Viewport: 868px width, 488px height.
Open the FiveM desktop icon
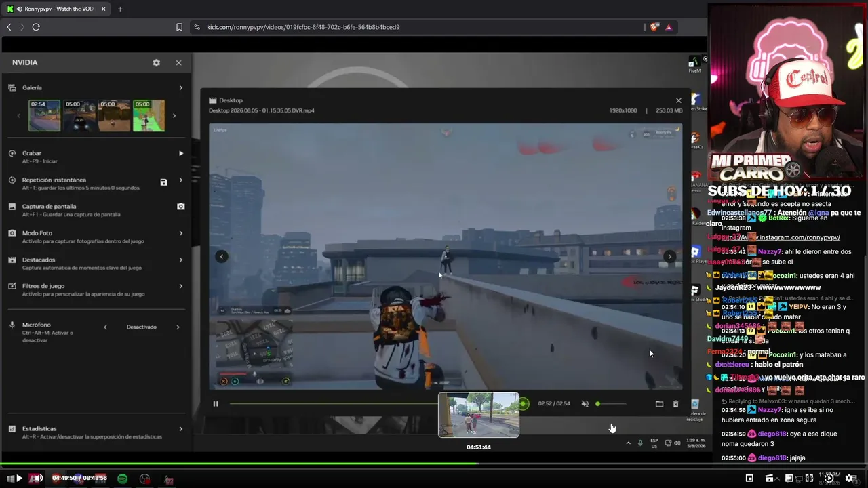click(694, 64)
